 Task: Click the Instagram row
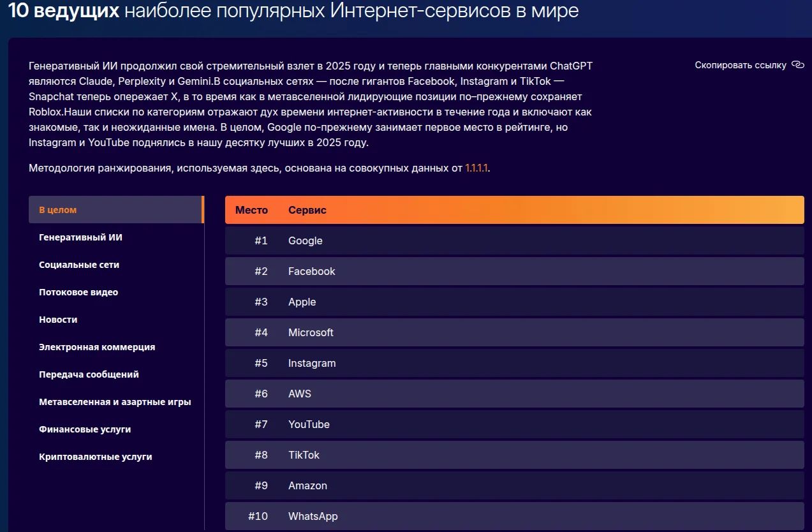(514, 363)
